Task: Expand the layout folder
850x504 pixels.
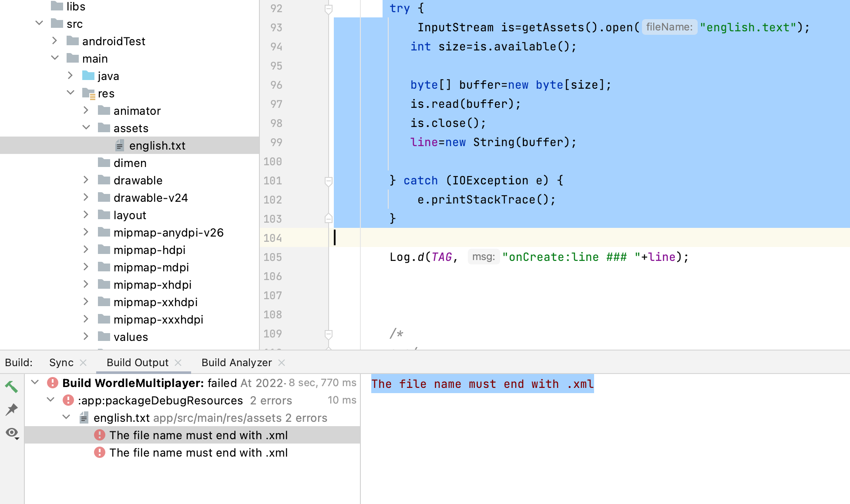Action: [x=86, y=214]
